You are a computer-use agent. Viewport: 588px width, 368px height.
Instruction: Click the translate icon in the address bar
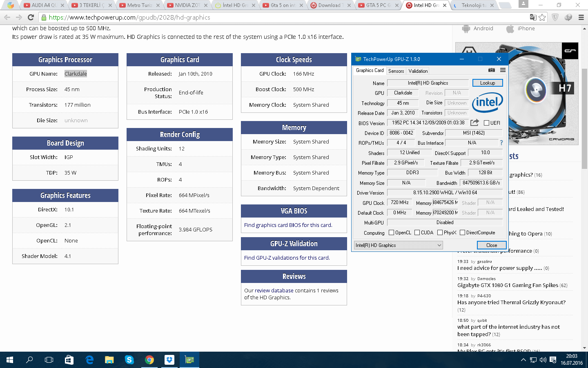pos(533,17)
